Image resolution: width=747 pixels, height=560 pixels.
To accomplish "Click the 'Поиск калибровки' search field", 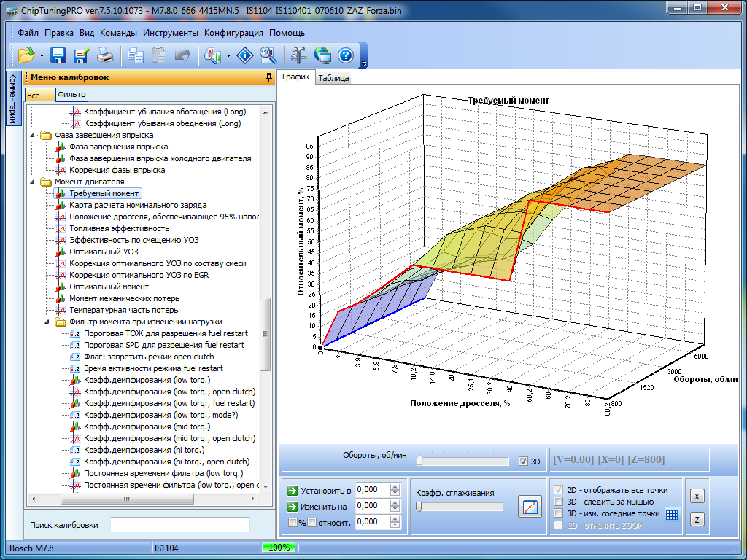I will click(179, 525).
